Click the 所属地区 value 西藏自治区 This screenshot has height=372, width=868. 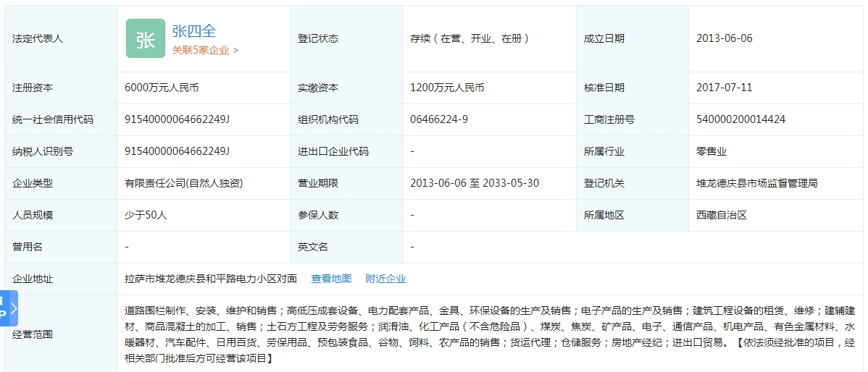pos(721,215)
